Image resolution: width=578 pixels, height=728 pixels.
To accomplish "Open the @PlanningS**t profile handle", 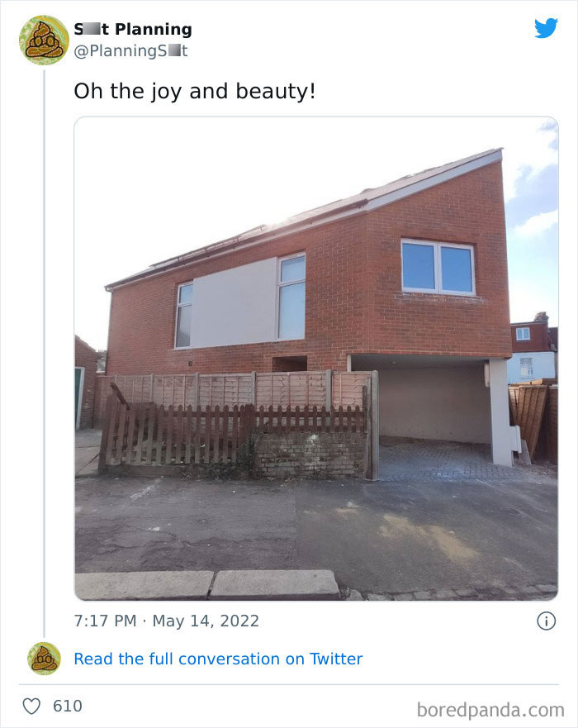I will (129, 50).
